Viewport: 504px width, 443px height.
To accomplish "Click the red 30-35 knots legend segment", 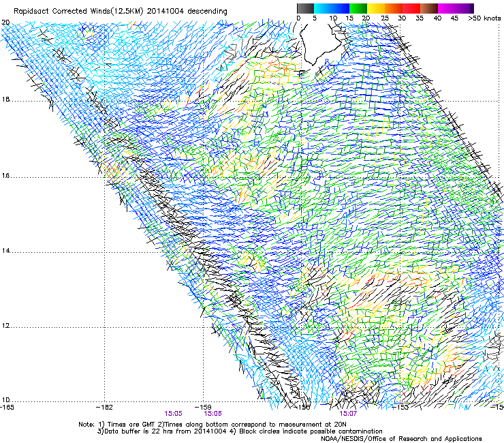I will click(411, 8).
